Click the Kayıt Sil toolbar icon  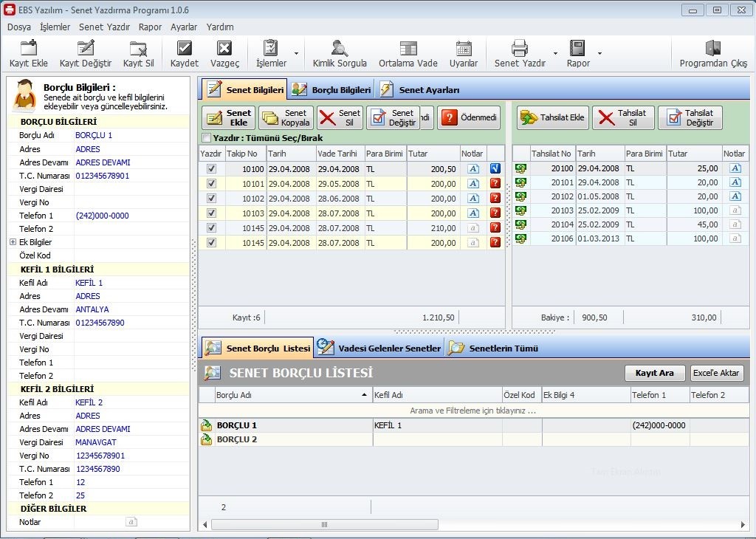[138, 49]
